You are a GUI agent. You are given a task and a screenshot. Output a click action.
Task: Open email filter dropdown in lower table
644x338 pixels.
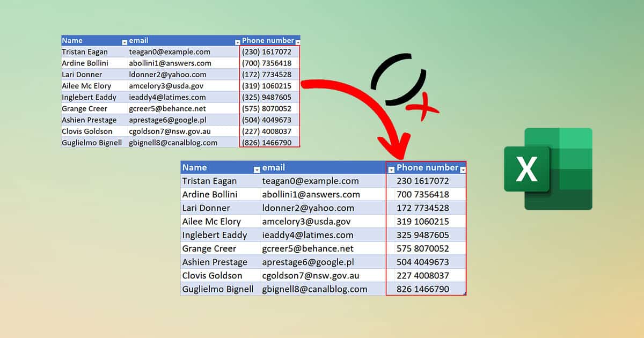coord(391,169)
